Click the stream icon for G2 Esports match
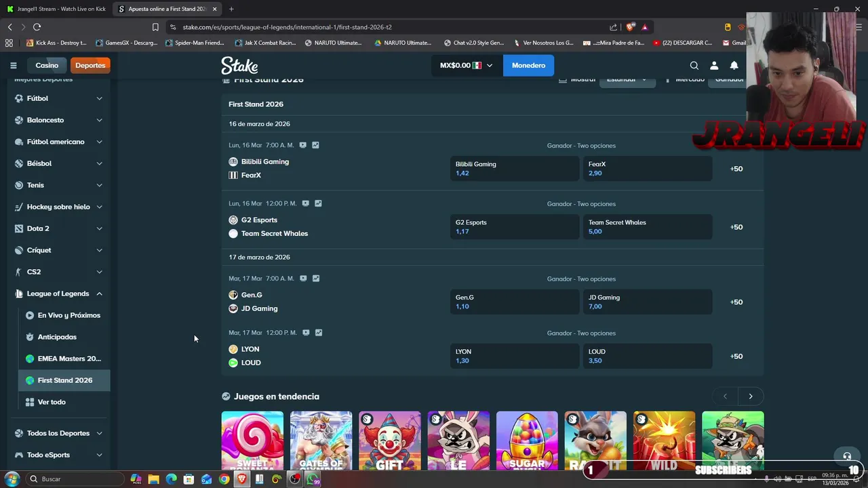 (305, 203)
